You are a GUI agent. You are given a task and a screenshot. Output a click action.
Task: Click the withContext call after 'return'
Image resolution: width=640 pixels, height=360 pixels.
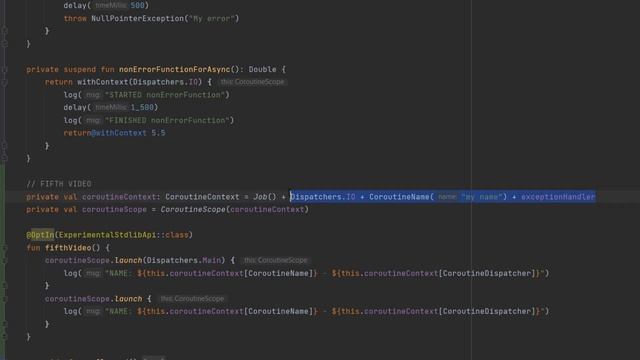coord(103,82)
